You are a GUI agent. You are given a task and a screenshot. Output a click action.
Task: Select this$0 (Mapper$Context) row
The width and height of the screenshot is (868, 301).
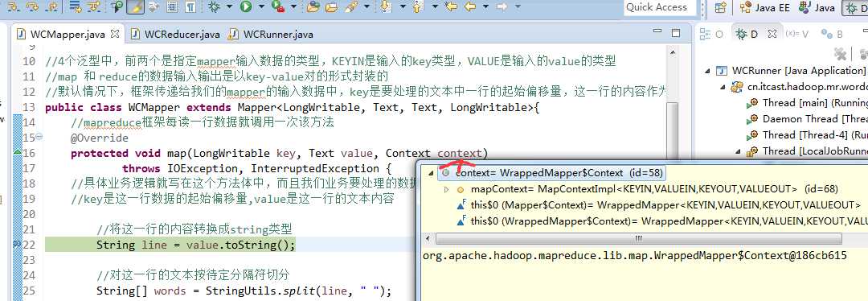(659, 205)
